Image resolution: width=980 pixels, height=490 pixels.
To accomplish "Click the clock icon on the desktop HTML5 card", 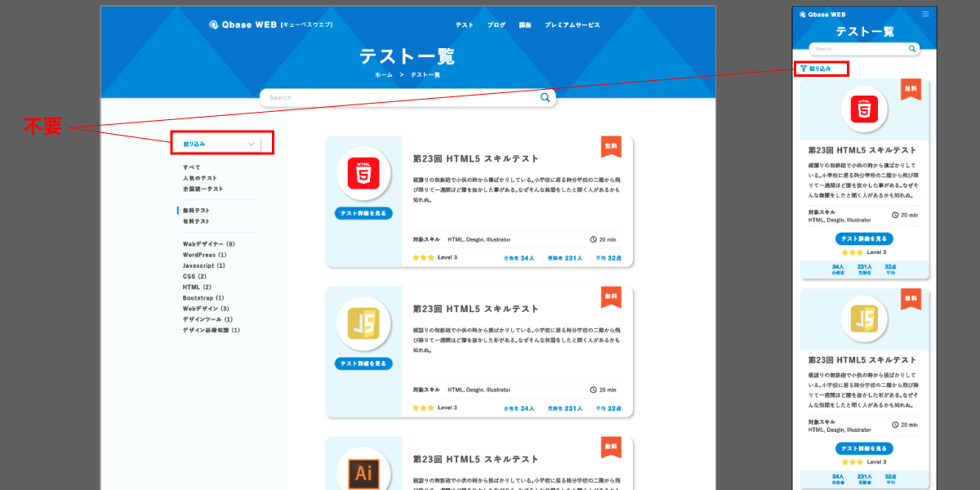I will (x=593, y=240).
